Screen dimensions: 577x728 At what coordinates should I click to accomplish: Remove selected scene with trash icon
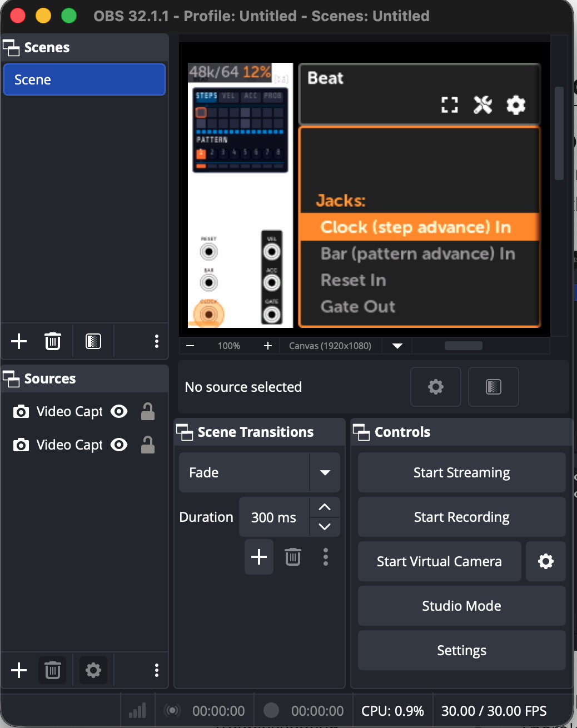pyautogui.click(x=53, y=341)
